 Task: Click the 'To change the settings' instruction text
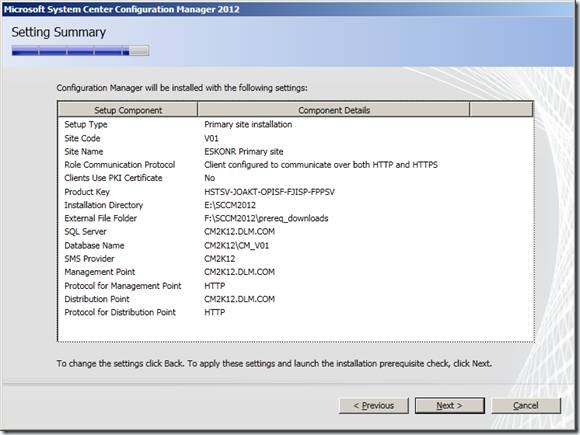(x=274, y=364)
